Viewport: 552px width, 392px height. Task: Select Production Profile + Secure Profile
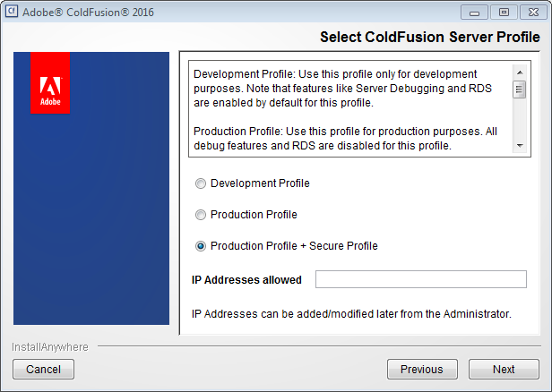[x=200, y=246]
